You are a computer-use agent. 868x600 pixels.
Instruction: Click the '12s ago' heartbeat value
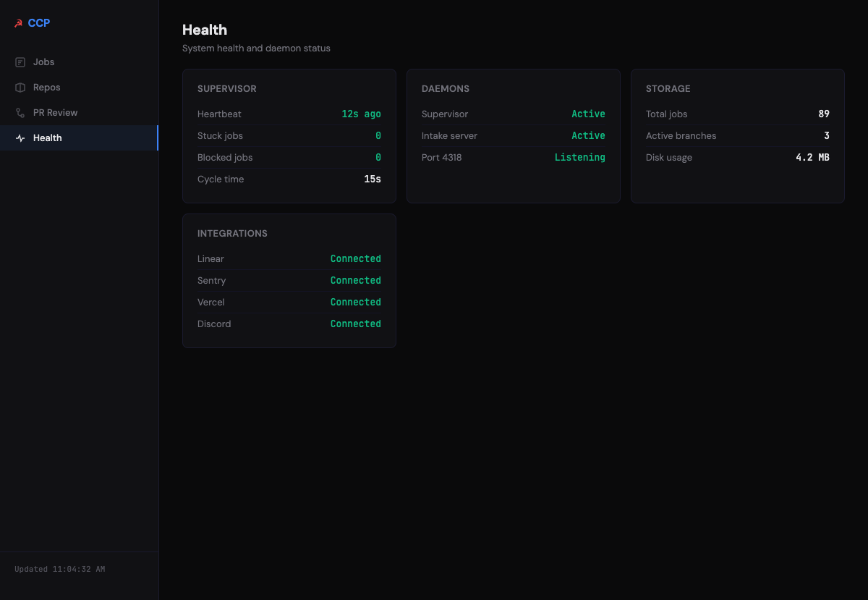pos(361,114)
